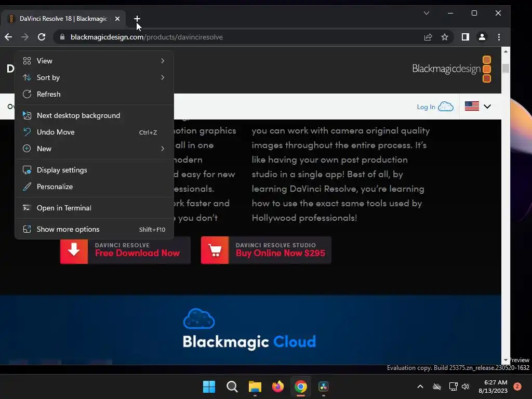The image size is (532, 399).
Task: Close the DaVinci Resolve 18 tab
Action: click(117, 19)
